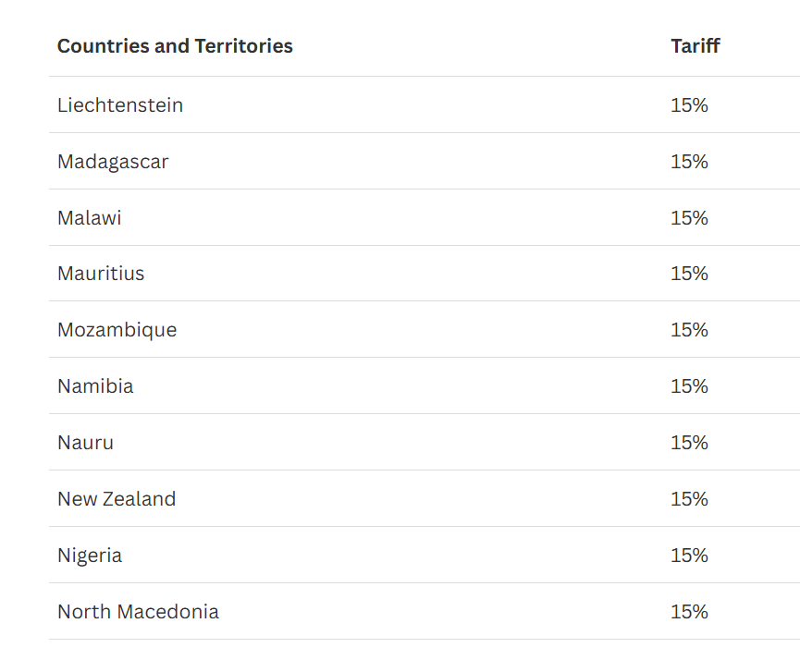Click the New Zealand country name
Image resolution: width=800 pixels, height=672 pixels.
pyautogui.click(x=117, y=498)
